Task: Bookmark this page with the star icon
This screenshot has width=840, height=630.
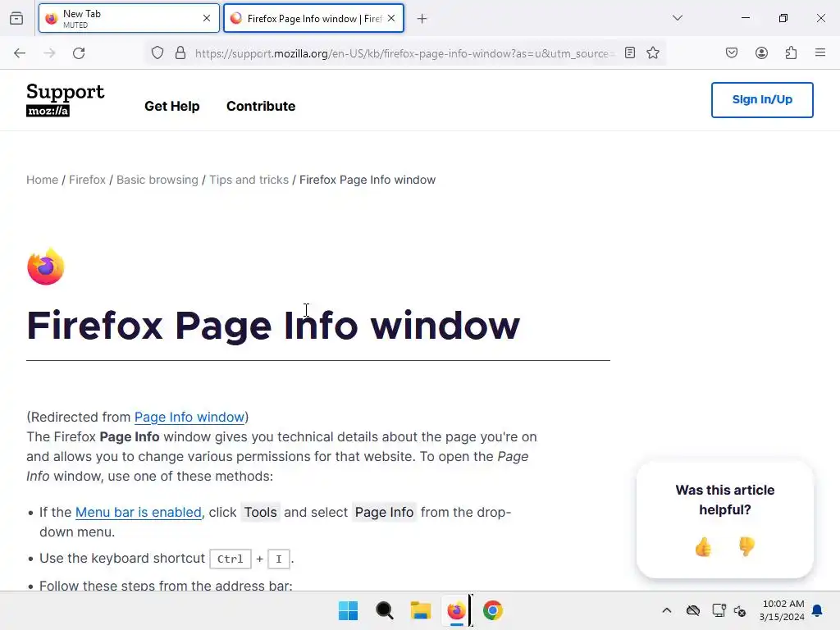Action: 652,52
